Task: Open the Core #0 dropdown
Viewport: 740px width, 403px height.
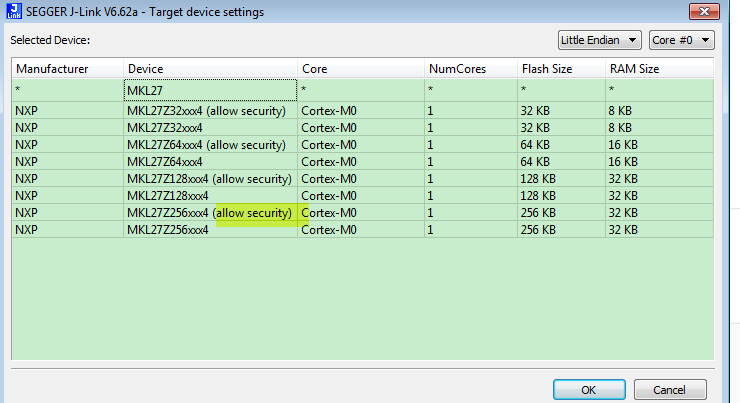Action: [x=682, y=41]
